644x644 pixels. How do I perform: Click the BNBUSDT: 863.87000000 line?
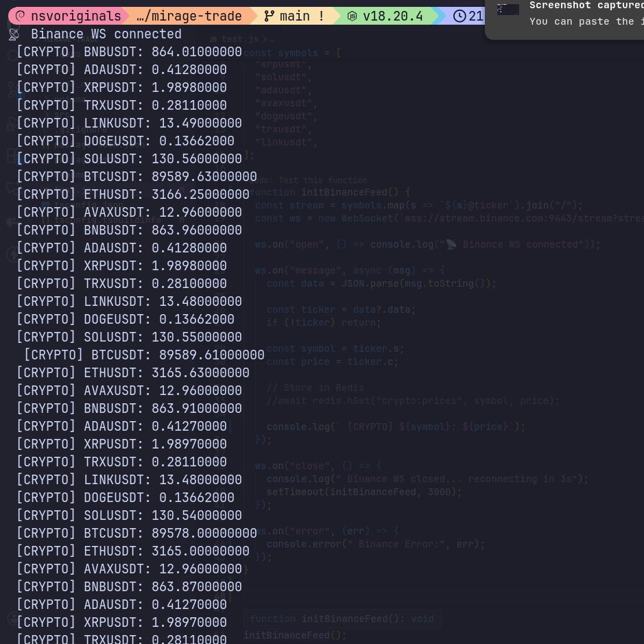click(x=129, y=586)
